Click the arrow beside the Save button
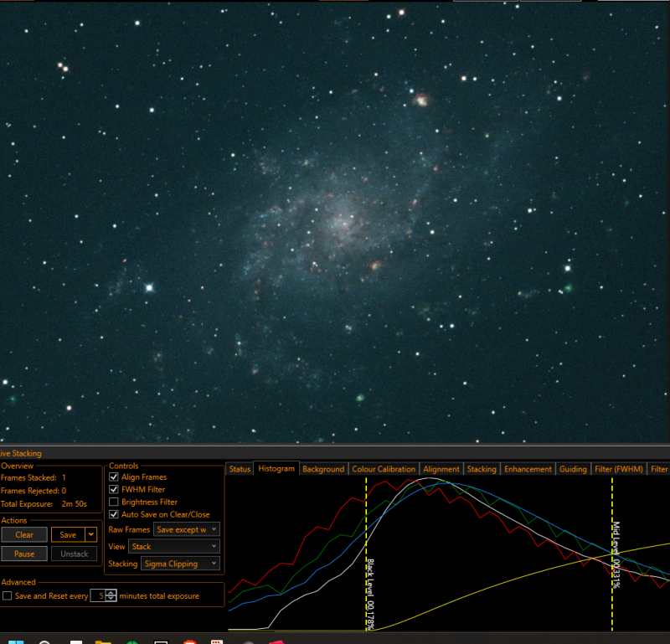 coord(90,535)
